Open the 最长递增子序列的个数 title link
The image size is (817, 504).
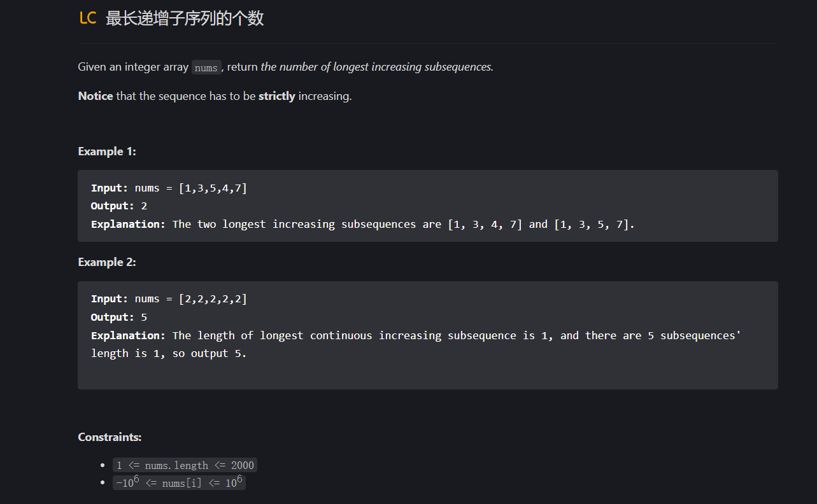[185, 18]
